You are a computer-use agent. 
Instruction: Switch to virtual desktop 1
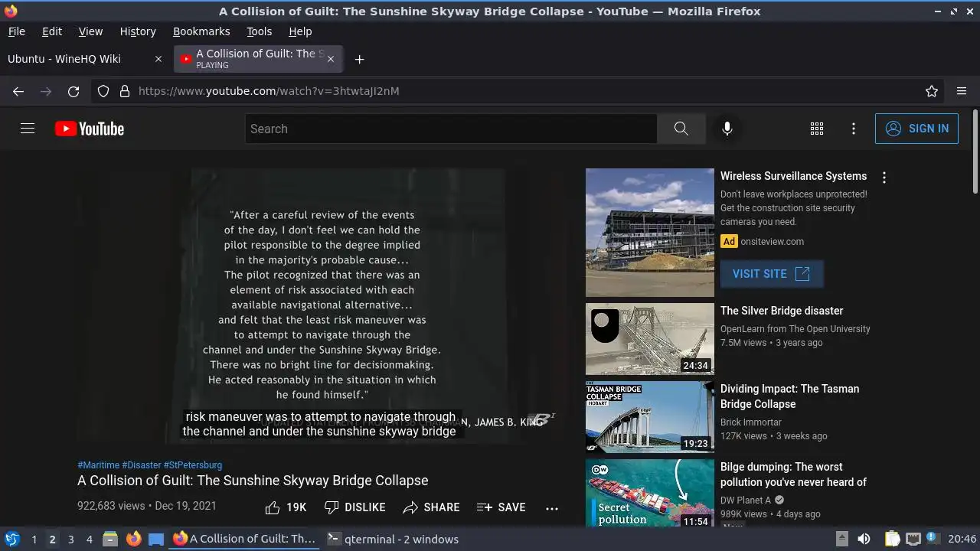coord(34,539)
